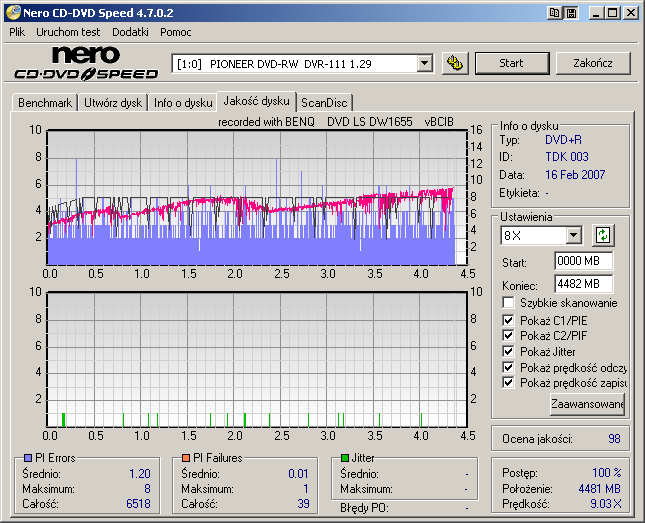This screenshot has width=645, height=523.
Task: Open the Uruchom test menu
Action: 68,32
